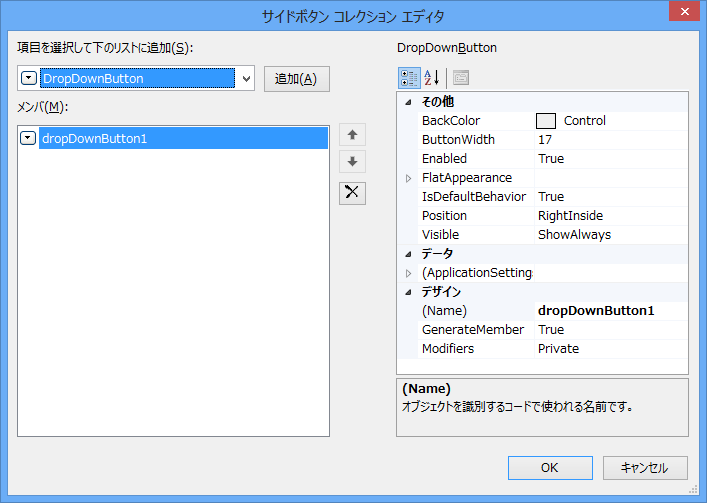Click the Alphabetical sort icon
This screenshot has height=503, width=707.
(432, 78)
